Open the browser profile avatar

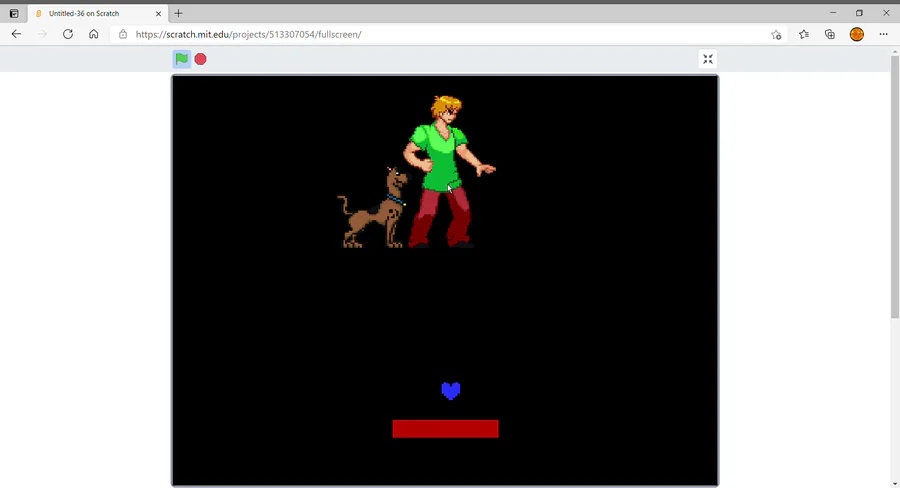[x=856, y=34]
